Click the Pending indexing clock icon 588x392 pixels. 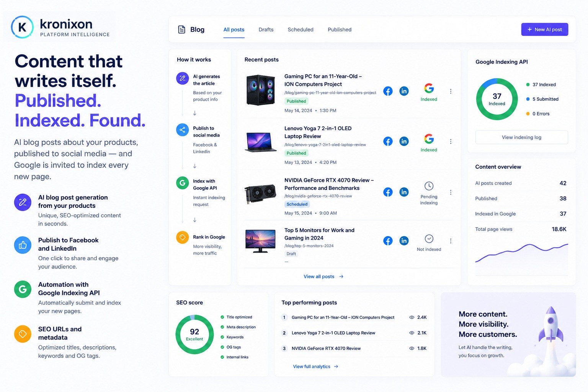429,186
